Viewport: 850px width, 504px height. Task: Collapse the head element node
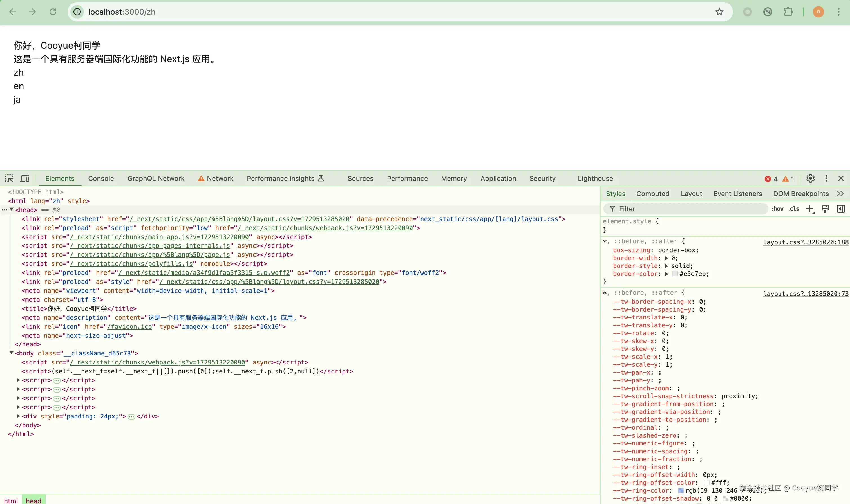[12, 210]
